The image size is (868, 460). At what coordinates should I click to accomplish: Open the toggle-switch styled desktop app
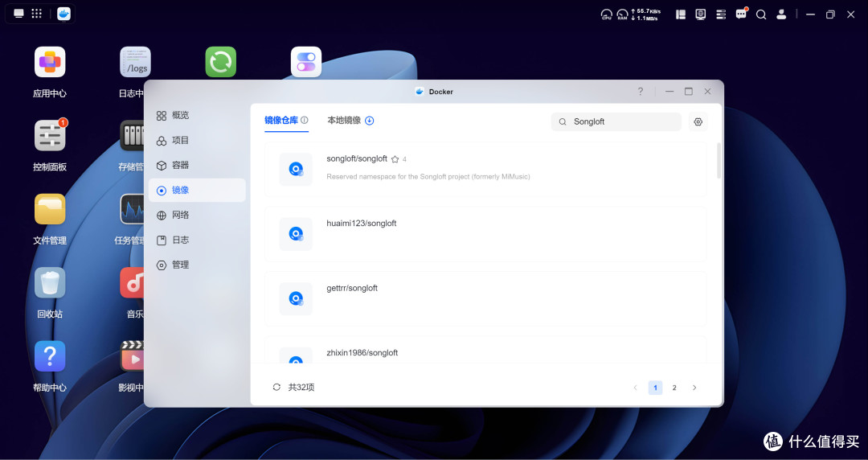point(306,62)
